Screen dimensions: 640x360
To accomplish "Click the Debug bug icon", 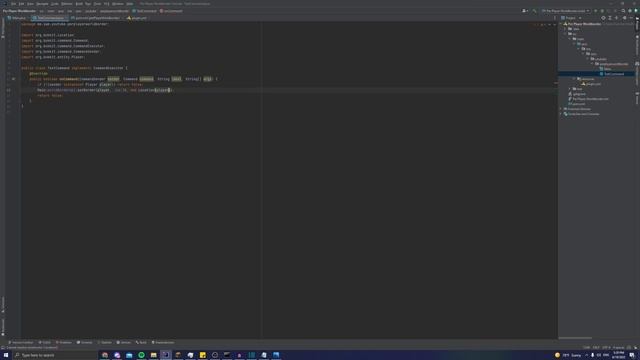I will [x=602, y=11].
